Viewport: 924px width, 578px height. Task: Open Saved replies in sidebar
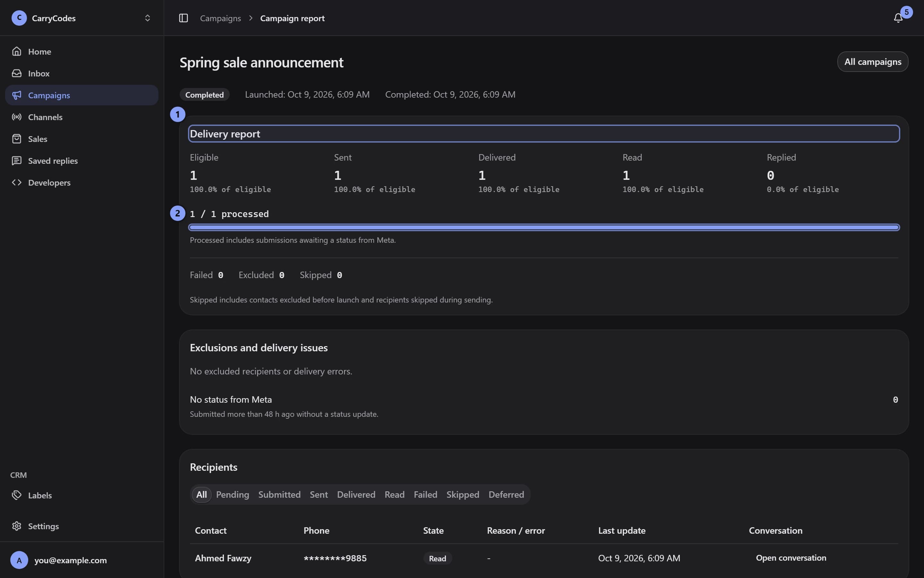click(82, 161)
